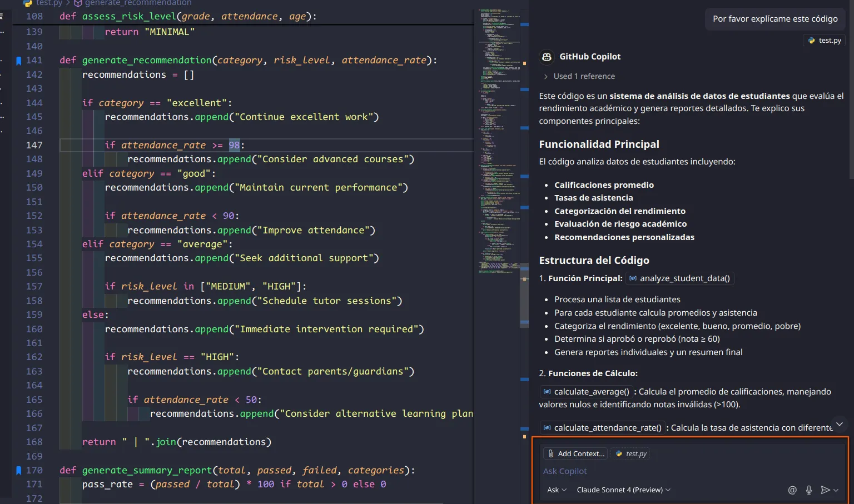This screenshot has height=504, width=854.
Task: Open the send options chevron dropdown
Action: click(836, 490)
